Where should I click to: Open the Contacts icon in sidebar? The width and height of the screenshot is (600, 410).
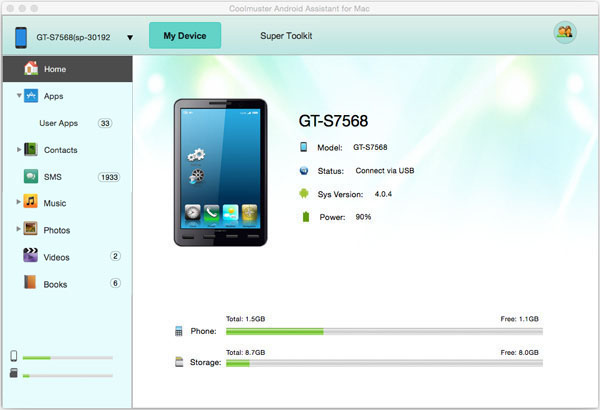click(31, 150)
